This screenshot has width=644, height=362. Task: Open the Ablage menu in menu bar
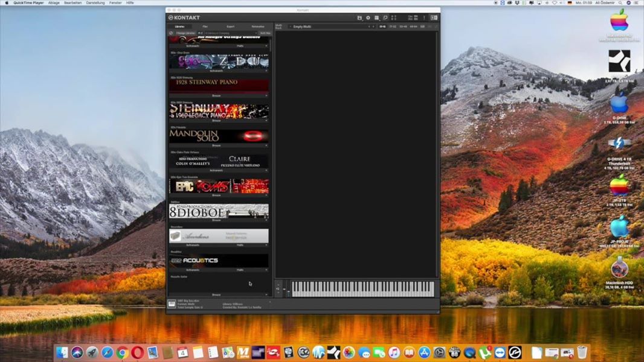pos(54,3)
